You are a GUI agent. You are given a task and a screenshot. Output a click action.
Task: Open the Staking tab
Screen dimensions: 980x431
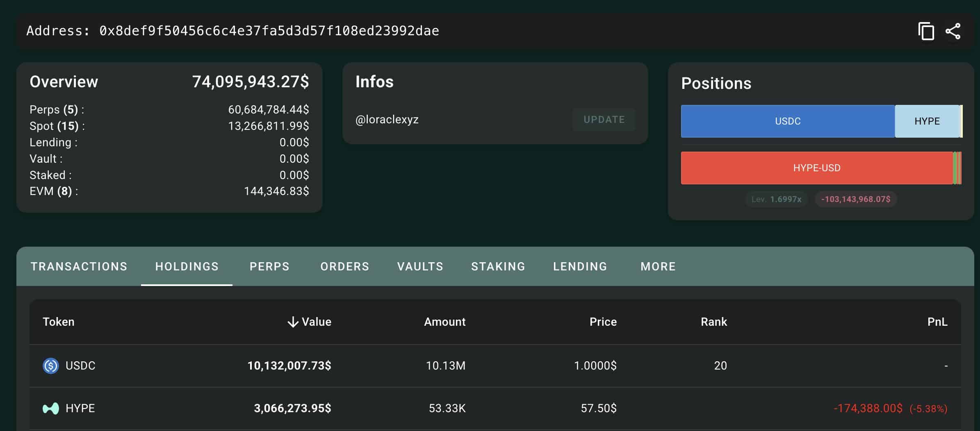pyautogui.click(x=498, y=266)
